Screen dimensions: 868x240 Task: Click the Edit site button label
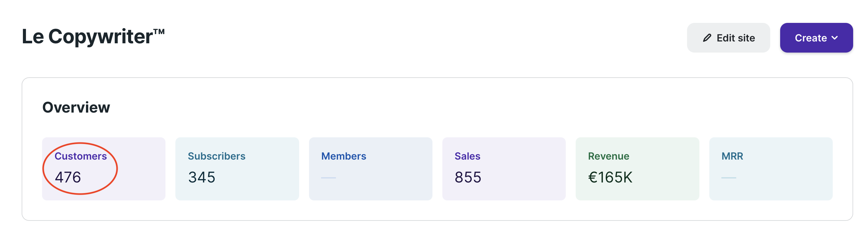tap(736, 38)
